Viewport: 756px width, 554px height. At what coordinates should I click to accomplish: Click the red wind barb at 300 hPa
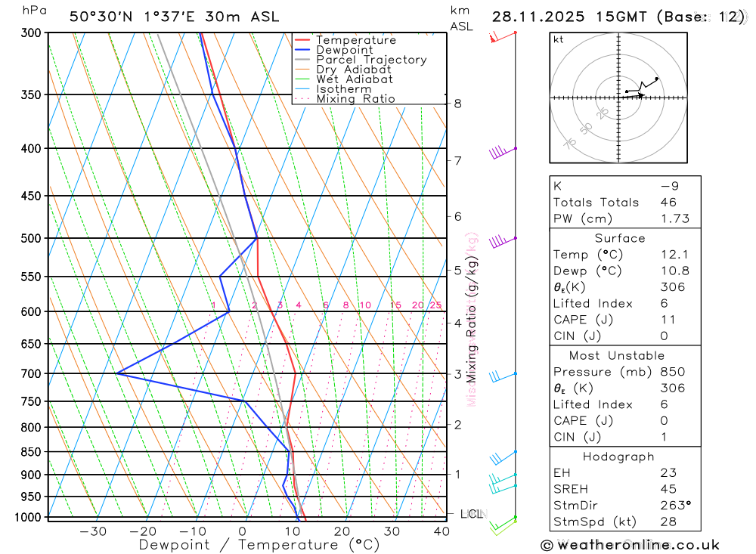point(503,37)
